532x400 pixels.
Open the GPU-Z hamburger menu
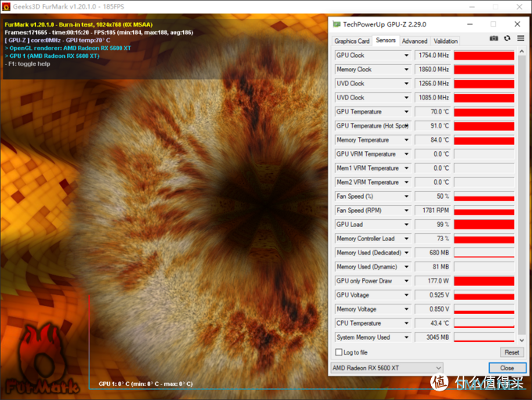pyautogui.click(x=520, y=38)
